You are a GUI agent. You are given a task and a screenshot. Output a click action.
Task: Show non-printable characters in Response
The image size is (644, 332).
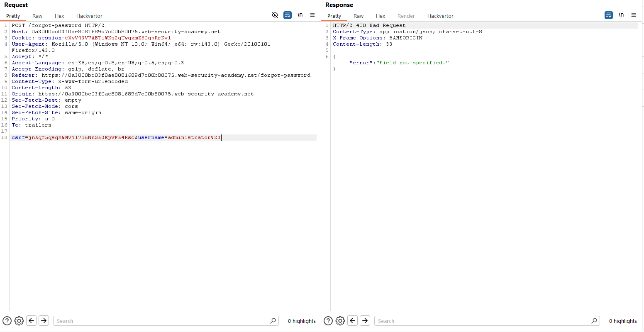(621, 15)
